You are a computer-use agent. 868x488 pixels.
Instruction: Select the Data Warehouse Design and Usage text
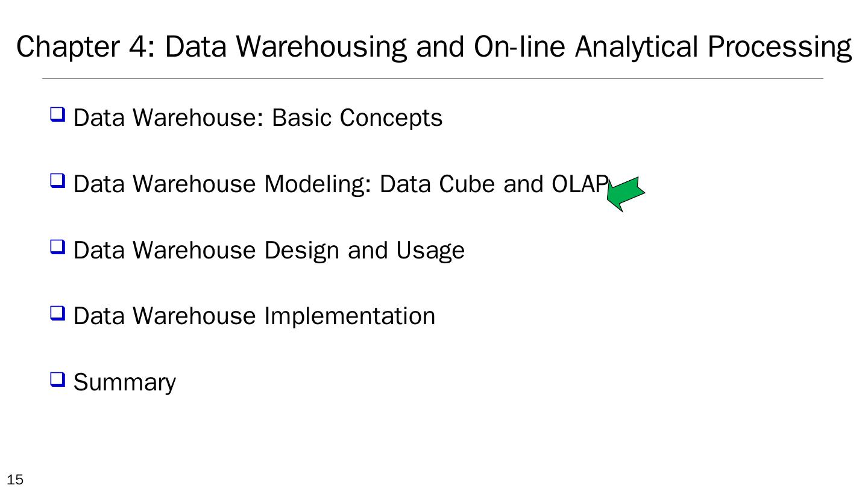pos(269,250)
